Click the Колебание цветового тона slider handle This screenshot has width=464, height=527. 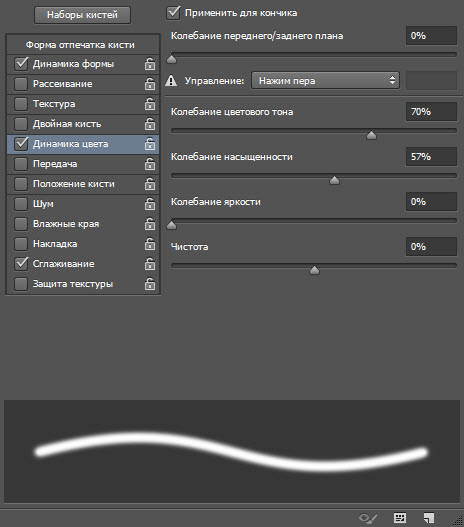[x=371, y=135]
